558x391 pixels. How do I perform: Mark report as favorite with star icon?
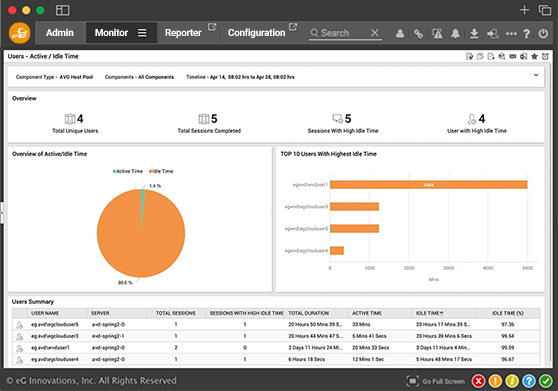pos(534,56)
